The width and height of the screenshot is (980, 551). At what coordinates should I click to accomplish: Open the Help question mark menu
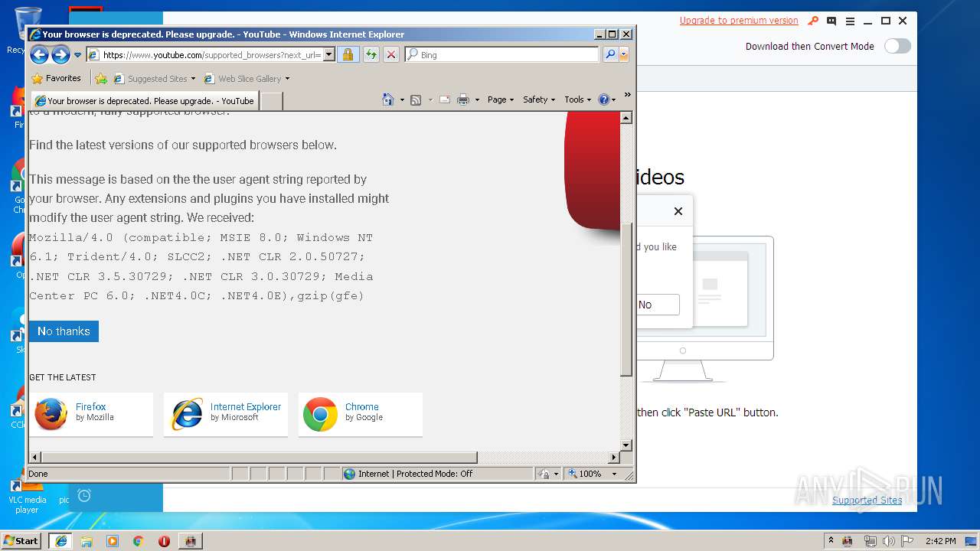click(606, 99)
